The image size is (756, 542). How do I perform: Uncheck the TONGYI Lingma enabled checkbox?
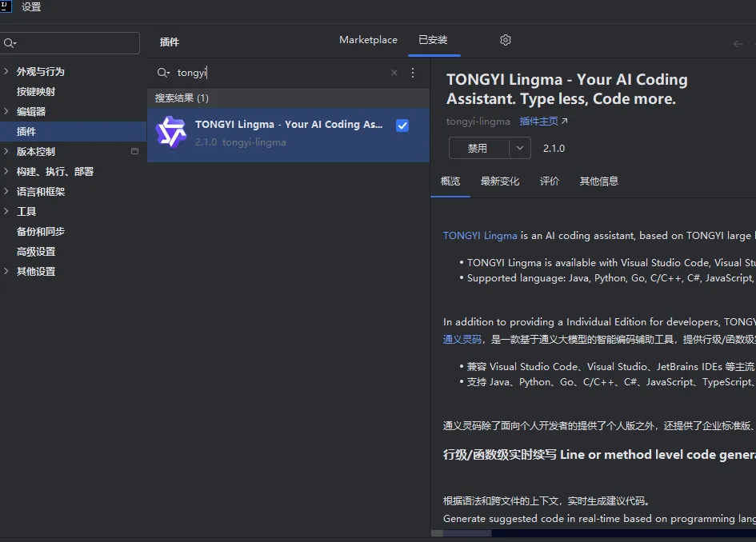click(x=402, y=126)
